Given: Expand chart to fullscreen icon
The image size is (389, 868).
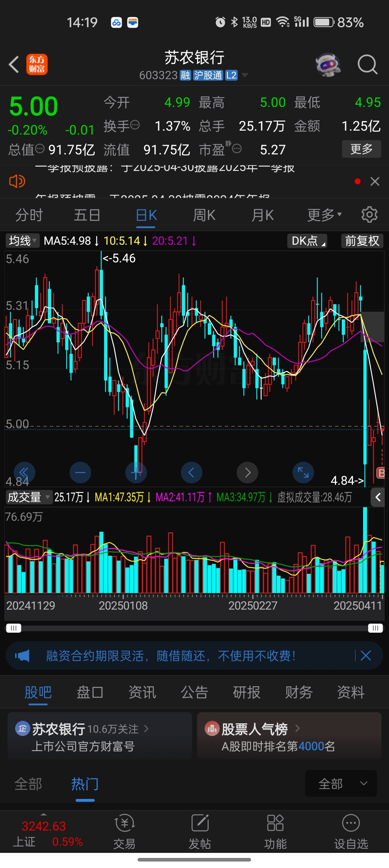Looking at the screenshot, I should point(303,472).
